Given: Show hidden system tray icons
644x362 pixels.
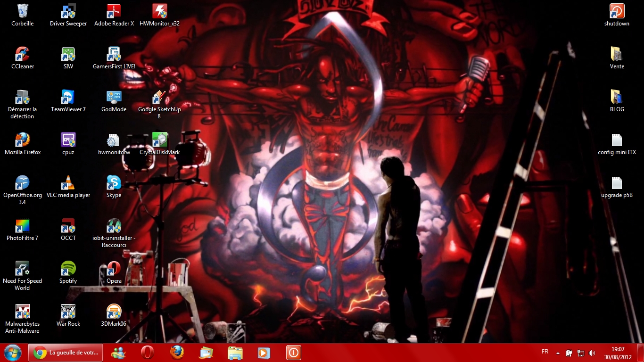Looking at the screenshot, I should [558, 353].
